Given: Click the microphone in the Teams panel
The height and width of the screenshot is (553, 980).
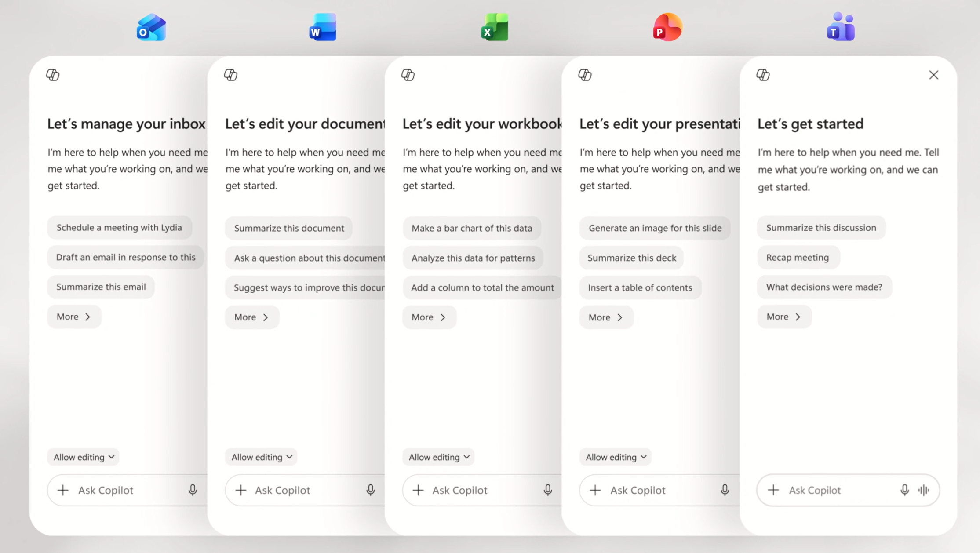Looking at the screenshot, I should point(904,490).
